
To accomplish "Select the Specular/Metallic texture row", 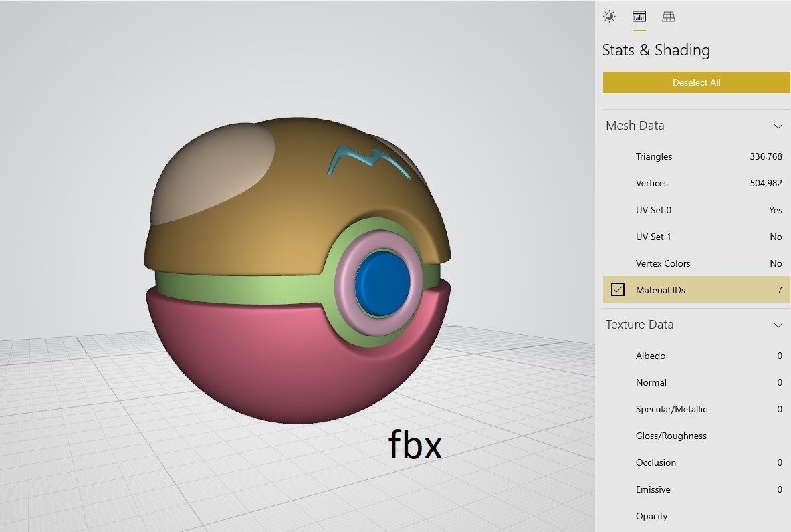I will click(696, 409).
